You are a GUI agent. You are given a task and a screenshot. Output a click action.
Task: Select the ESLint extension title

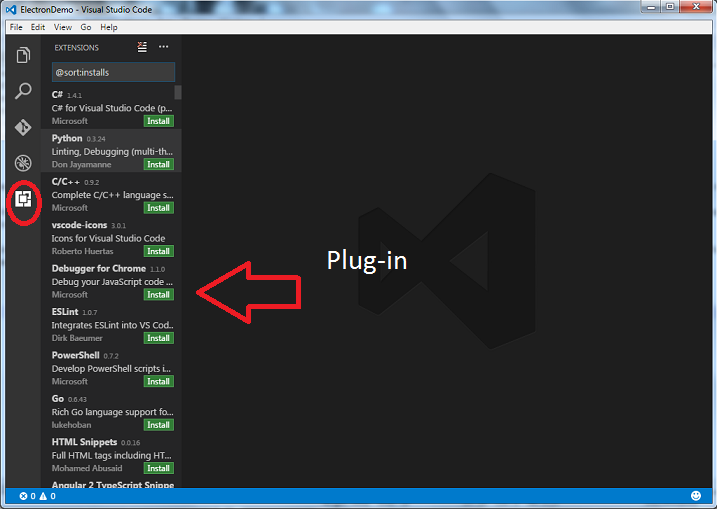coord(65,312)
